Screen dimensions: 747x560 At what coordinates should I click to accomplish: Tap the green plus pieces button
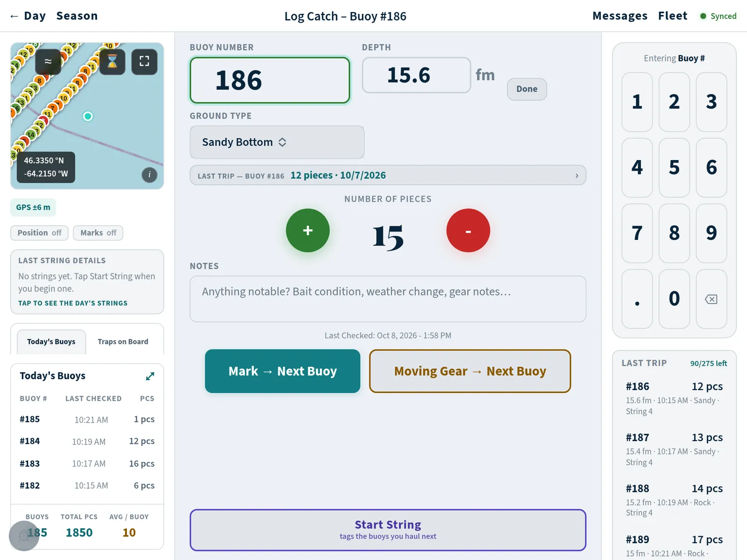[x=308, y=231]
